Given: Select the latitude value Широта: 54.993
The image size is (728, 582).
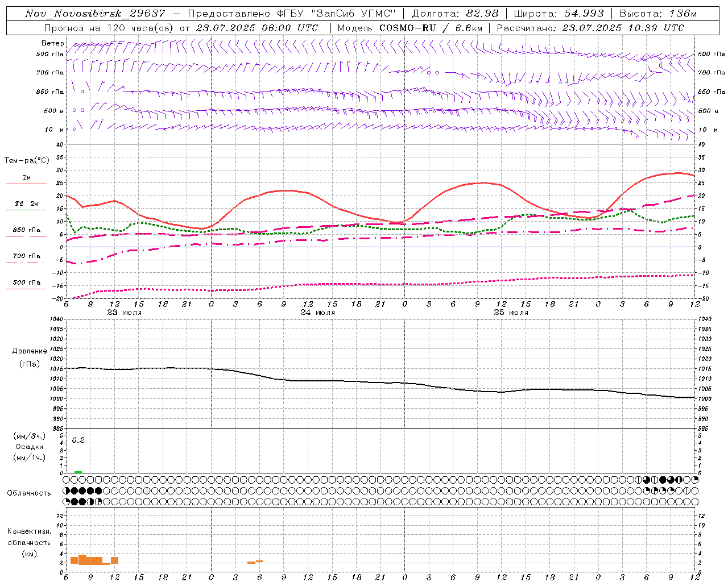Looking at the screenshot, I should [x=559, y=14].
